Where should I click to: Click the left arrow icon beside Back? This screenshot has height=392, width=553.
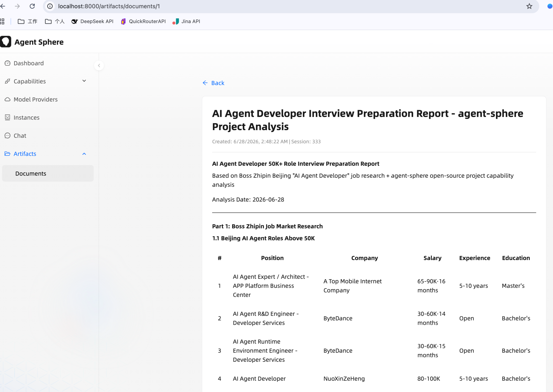tap(205, 83)
